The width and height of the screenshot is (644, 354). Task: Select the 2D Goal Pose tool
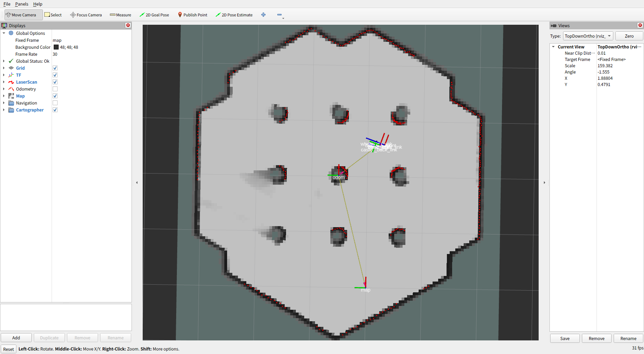tap(154, 15)
